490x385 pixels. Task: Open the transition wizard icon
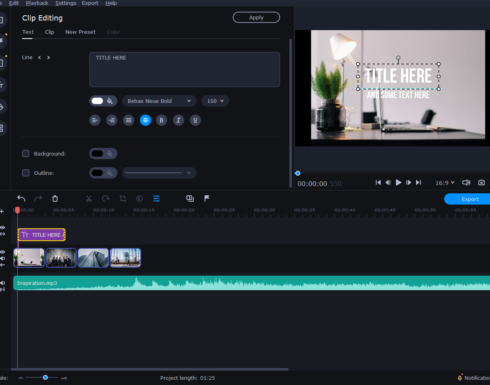(x=190, y=199)
